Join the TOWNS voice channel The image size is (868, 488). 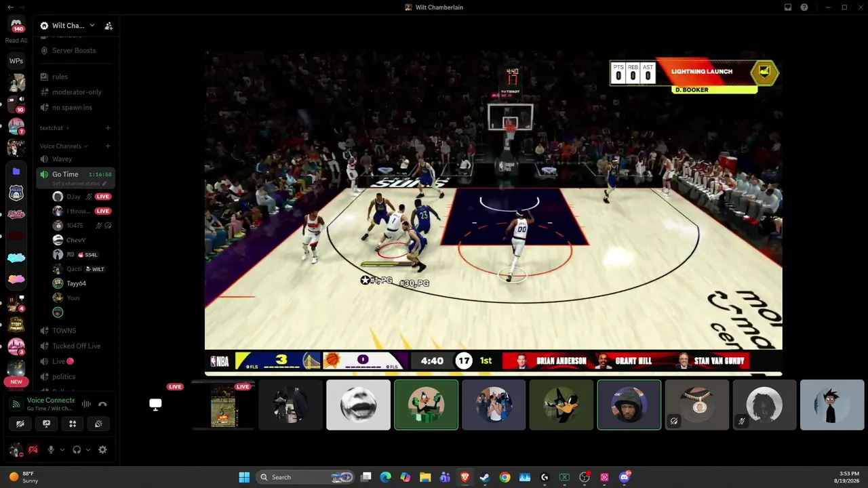point(64,331)
